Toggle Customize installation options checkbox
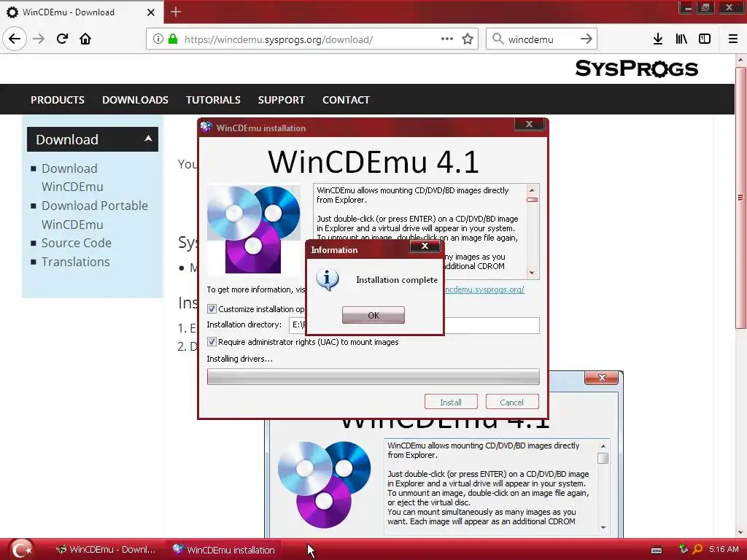 [212, 309]
